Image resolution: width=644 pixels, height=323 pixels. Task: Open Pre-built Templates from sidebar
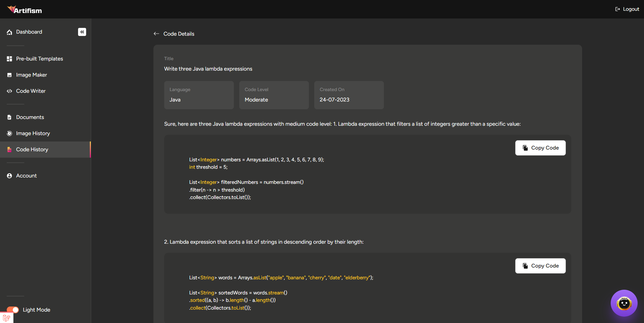click(x=39, y=59)
